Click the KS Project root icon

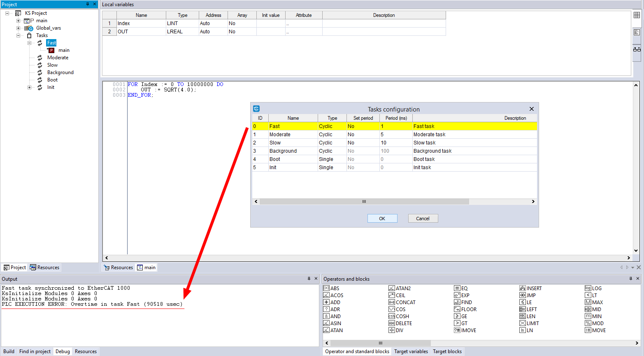click(x=18, y=13)
